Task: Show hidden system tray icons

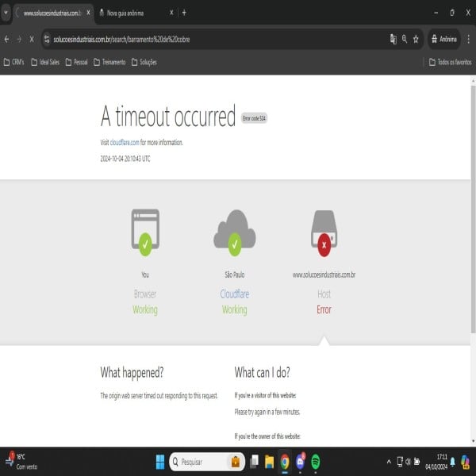Action: [x=389, y=462]
